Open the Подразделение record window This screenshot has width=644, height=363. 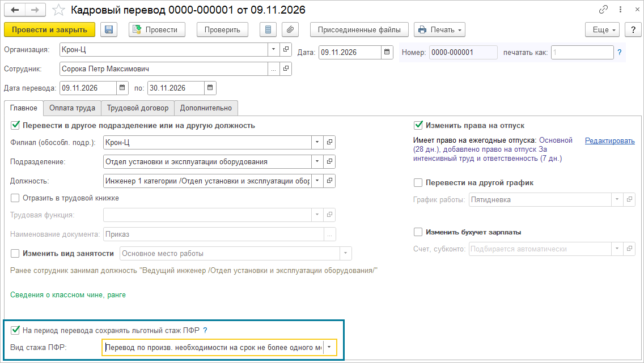pos(329,161)
